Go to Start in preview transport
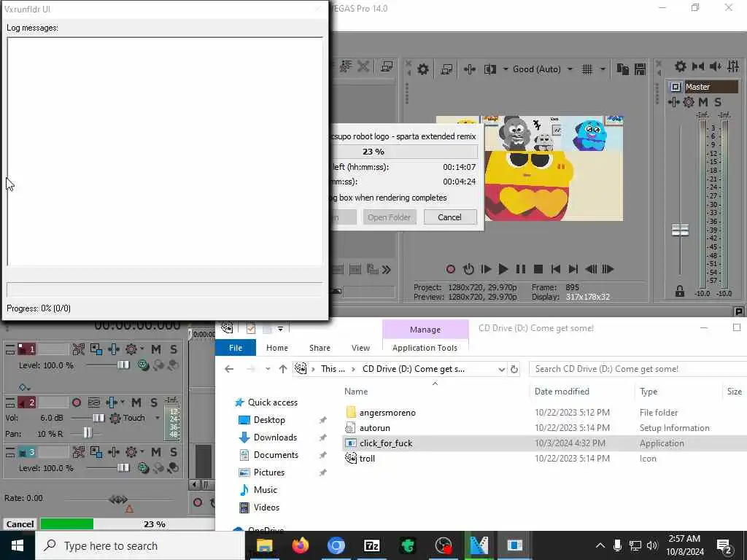 coord(555,270)
